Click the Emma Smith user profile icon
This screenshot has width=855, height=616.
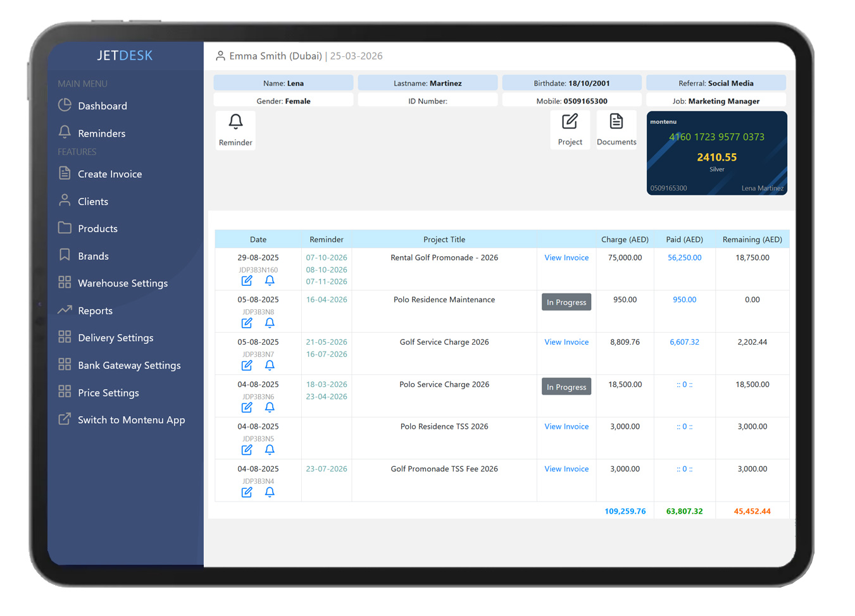click(x=220, y=56)
